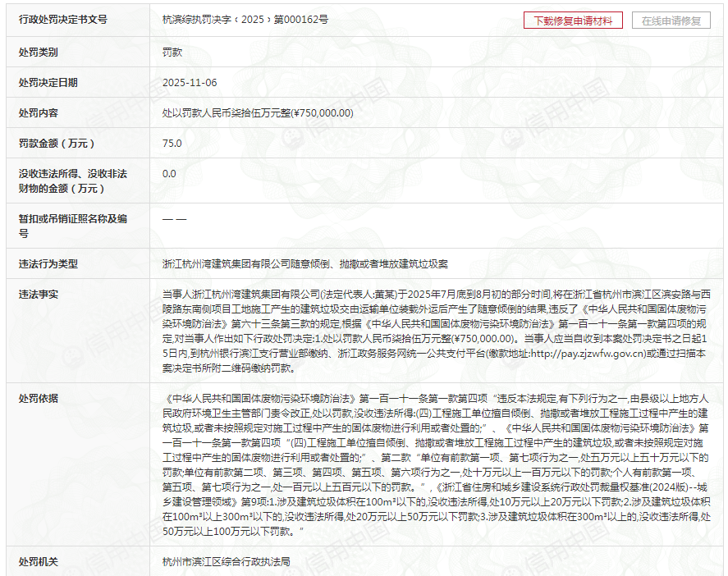Click the 处罚内容 row label
The image size is (728, 576).
tap(39, 113)
